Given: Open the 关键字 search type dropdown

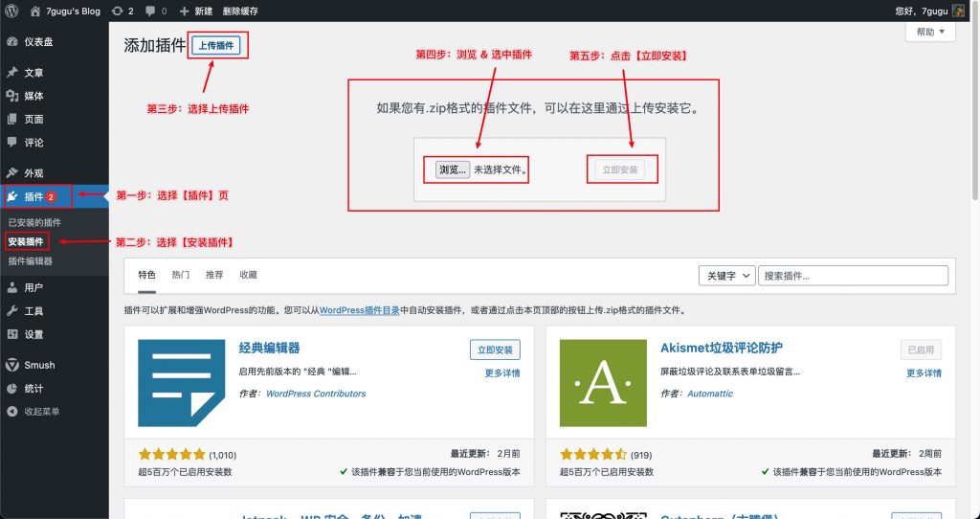Looking at the screenshot, I should pyautogui.click(x=727, y=276).
